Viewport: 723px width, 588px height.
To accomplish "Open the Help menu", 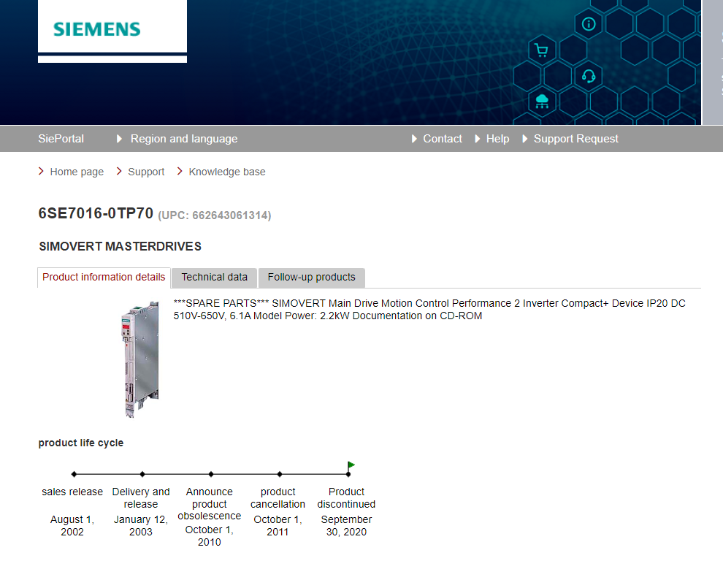I will (x=497, y=139).
